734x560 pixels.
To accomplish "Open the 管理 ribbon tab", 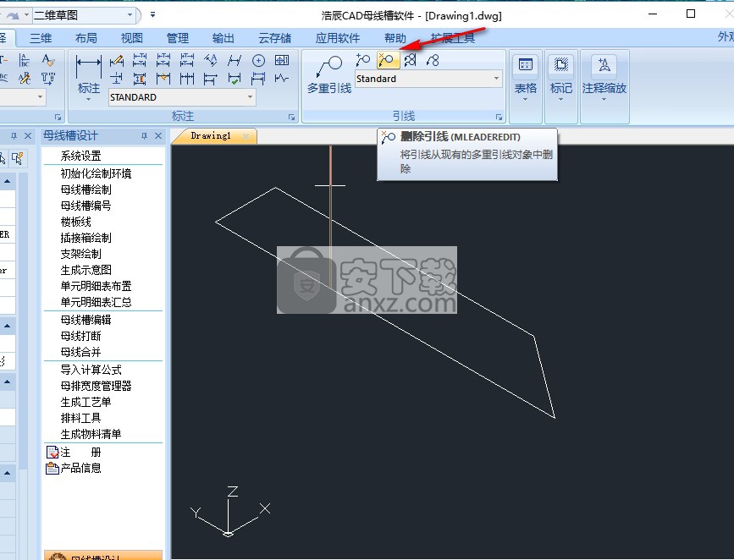I will pyautogui.click(x=178, y=38).
